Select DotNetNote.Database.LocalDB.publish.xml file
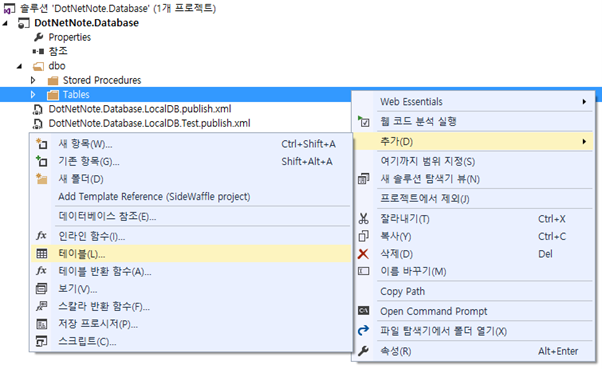Viewport: 602px width, 369px height. click(140, 109)
